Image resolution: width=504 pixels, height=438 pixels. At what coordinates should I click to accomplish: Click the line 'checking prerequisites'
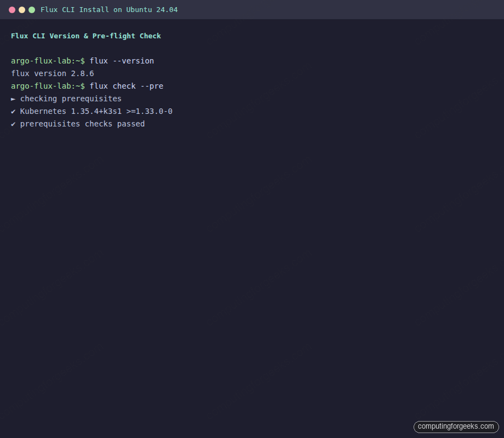pos(71,99)
